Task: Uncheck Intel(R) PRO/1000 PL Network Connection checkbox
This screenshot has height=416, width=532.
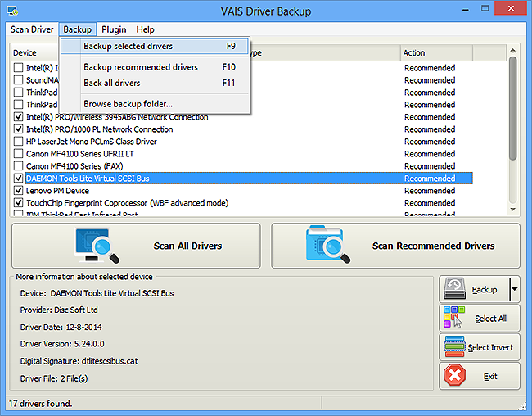Action: click(x=18, y=129)
